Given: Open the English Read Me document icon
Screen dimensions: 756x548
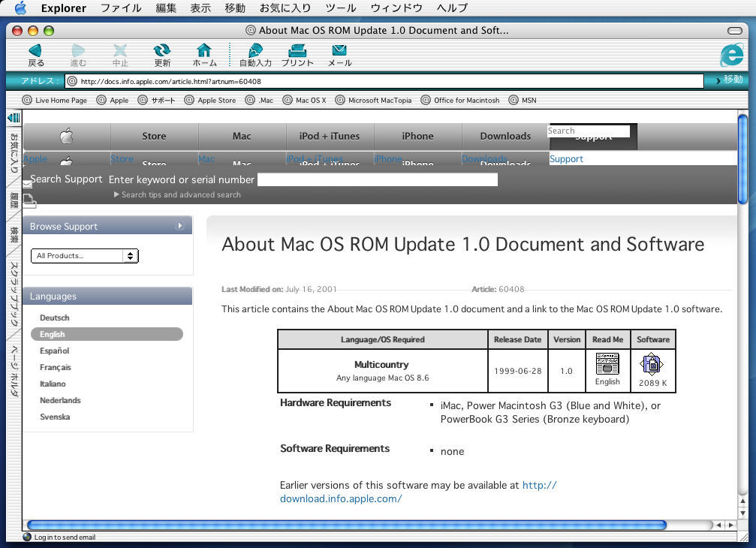Looking at the screenshot, I should (x=607, y=364).
